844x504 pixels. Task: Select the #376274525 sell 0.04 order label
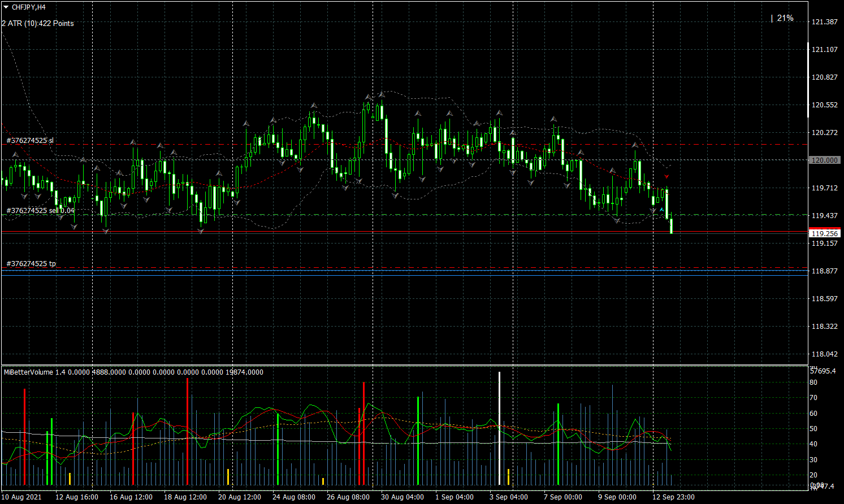(x=40, y=211)
